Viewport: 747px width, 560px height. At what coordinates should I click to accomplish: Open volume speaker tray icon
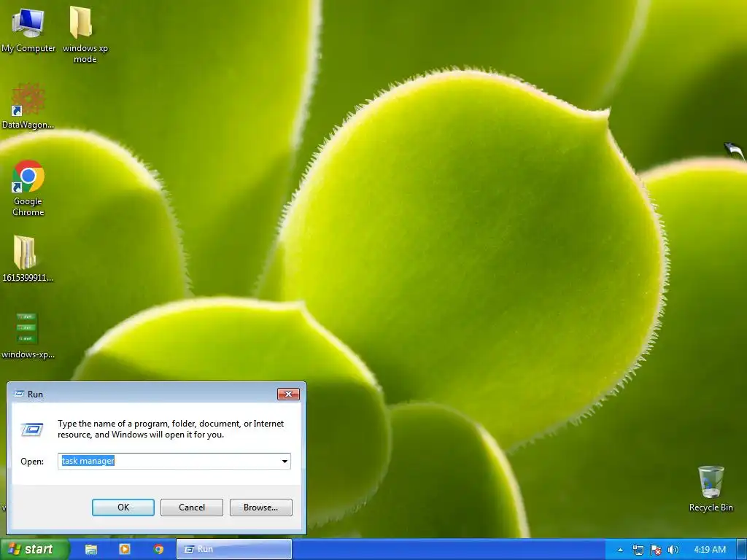[x=673, y=550]
